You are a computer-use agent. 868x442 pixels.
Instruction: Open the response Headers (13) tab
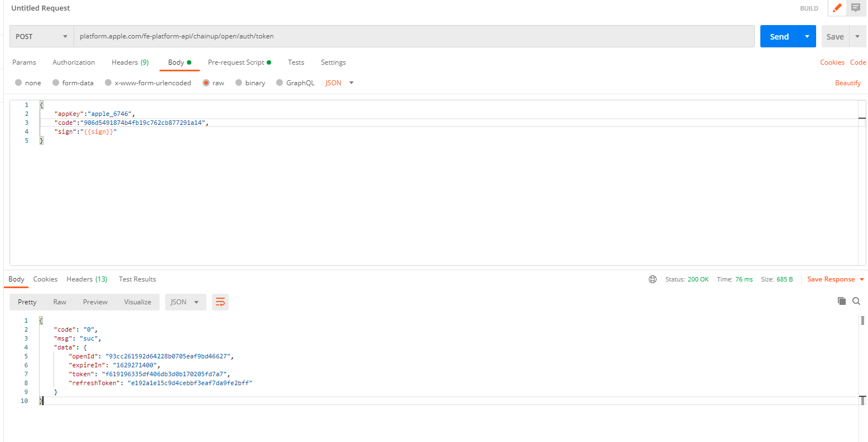(87, 279)
